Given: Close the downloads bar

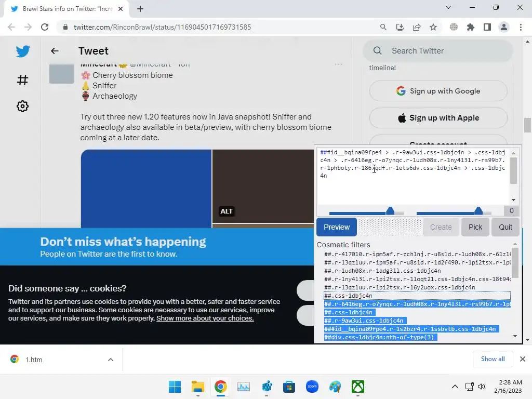Looking at the screenshot, I should 523,359.
